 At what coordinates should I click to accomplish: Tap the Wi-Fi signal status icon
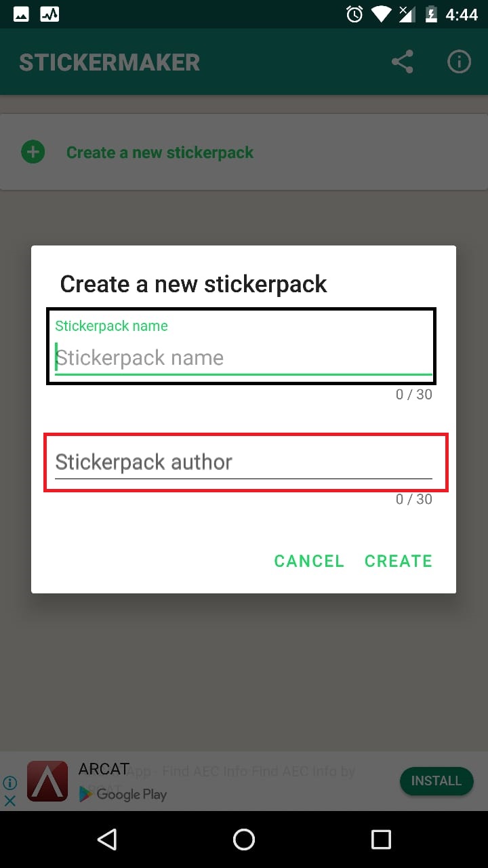point(382,14)
